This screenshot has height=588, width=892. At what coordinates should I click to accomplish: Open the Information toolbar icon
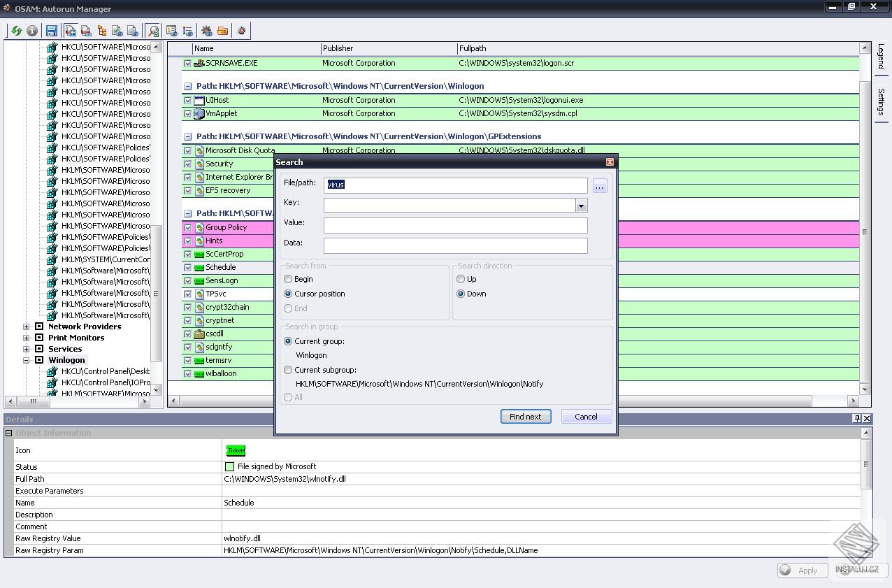pyautogui.click(x=31, y=30)
